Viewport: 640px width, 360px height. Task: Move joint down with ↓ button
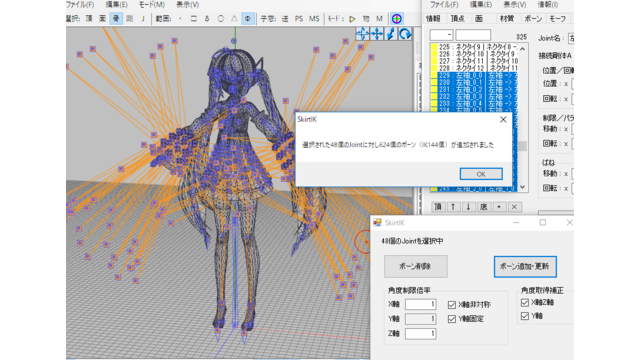point(468,207)
